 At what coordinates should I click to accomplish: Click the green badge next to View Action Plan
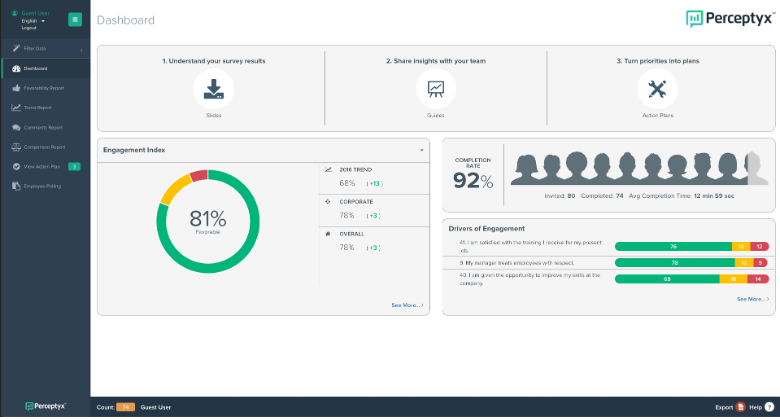click(74, 167)
